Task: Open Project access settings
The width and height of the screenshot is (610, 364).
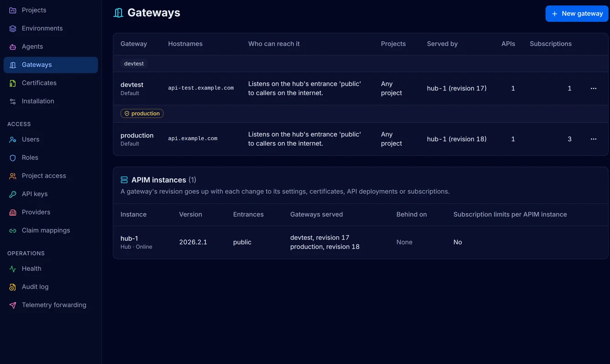Action: coord(51,176)
